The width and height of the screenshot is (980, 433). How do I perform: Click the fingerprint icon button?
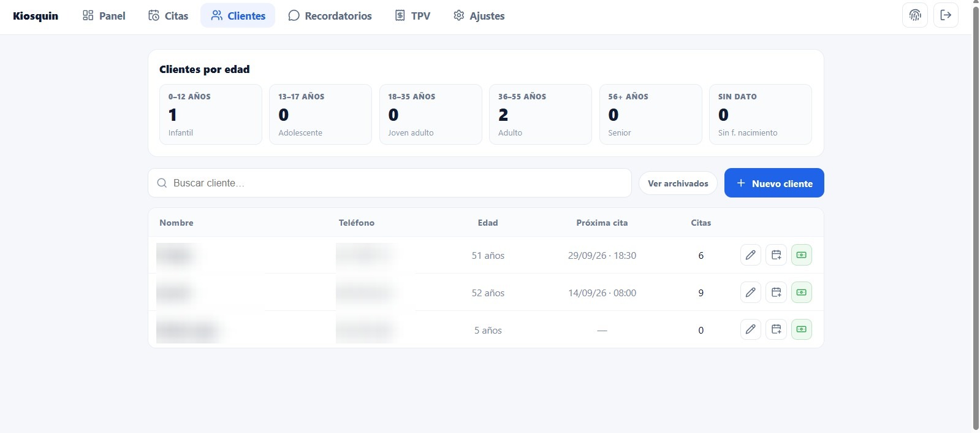pos(915,15)
